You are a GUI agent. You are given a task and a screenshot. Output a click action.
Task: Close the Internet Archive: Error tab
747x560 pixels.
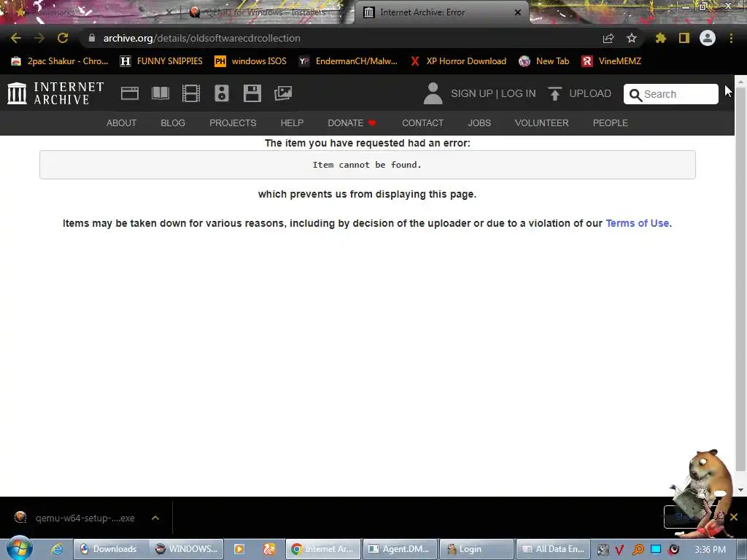518,12
